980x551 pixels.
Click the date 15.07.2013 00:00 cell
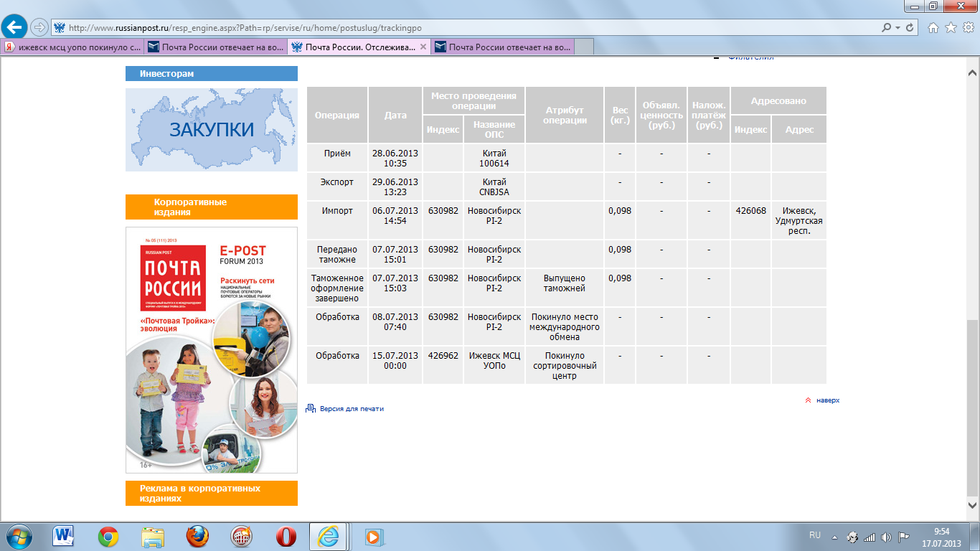pos(395,365)
